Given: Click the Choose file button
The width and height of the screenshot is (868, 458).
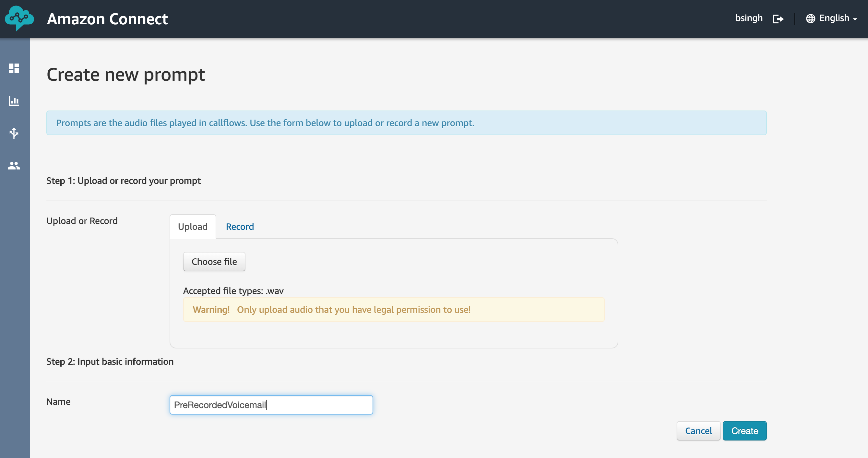Looking at the screenshot, I should pos(214,262).
